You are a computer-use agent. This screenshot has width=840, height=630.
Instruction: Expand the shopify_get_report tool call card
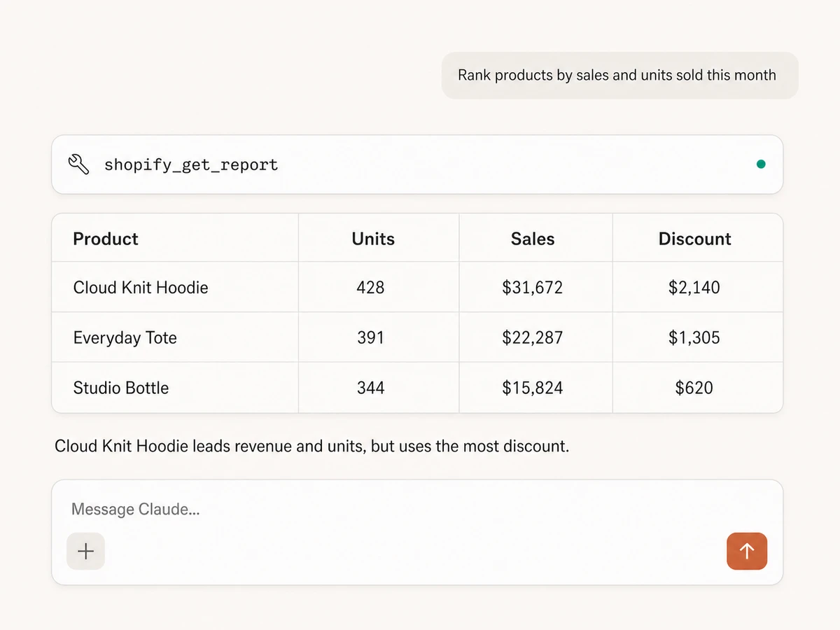click(x=417, y=164)
